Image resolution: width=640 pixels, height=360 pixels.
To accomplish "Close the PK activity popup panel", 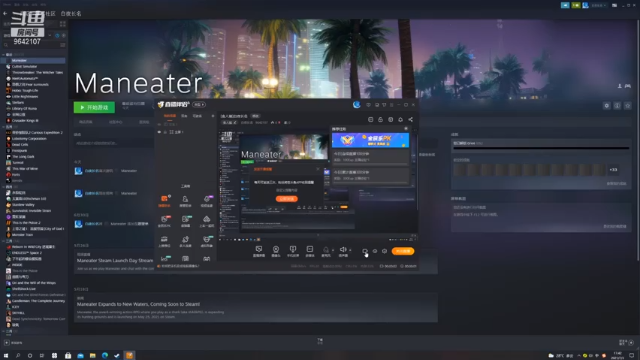I will tap(406, 129).
